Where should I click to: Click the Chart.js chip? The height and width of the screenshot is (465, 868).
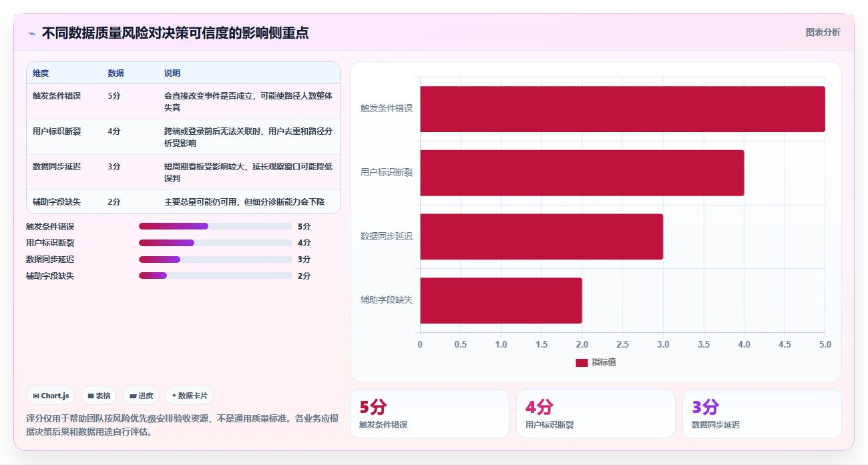click(x=51, y=396)
